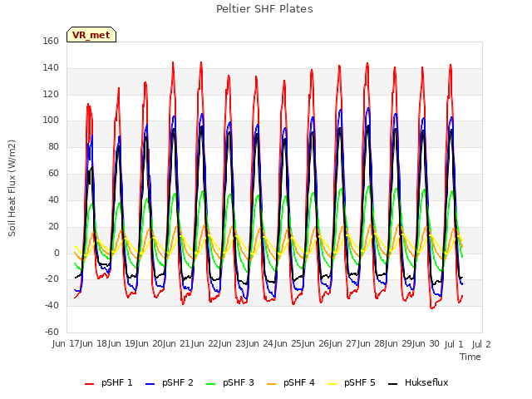The height and width of the screenshot is (399, 532).
Task: Select the pSHF 4 legend label
Action: [x=299, y=382]
